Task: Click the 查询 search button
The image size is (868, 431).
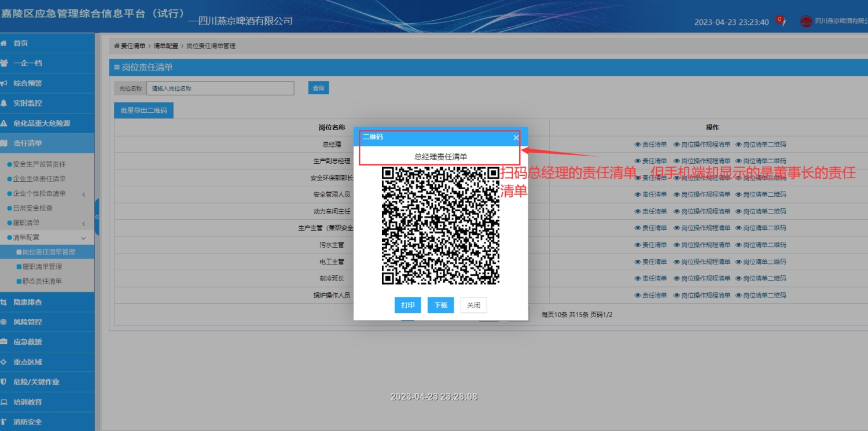Action: (318, 88)
